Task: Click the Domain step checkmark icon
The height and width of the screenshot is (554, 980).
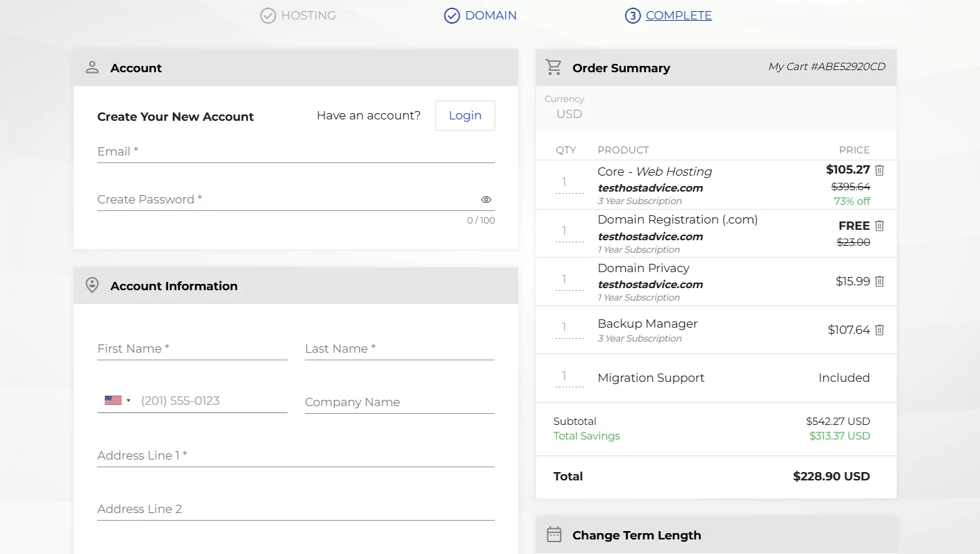Action: pos(452,15)
